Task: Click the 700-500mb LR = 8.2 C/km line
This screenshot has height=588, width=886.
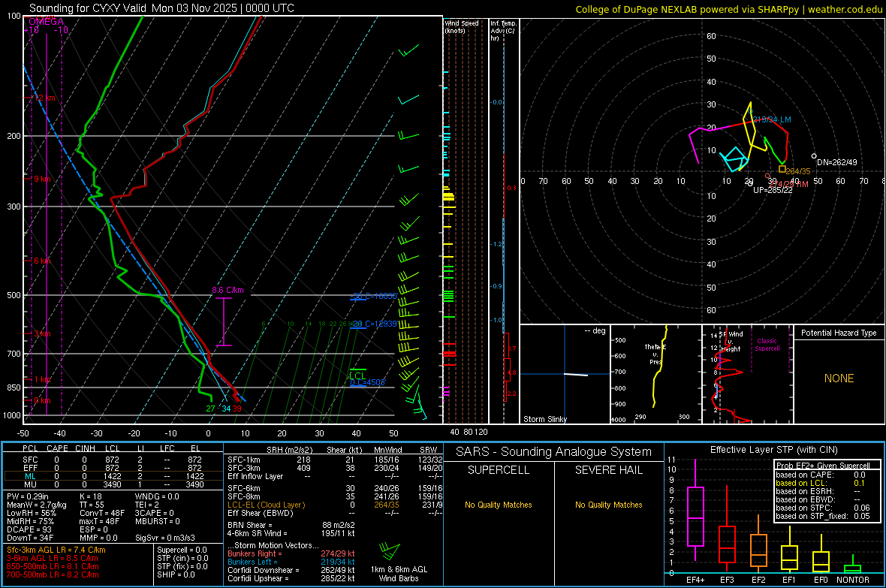Action: tap(53, 574)
